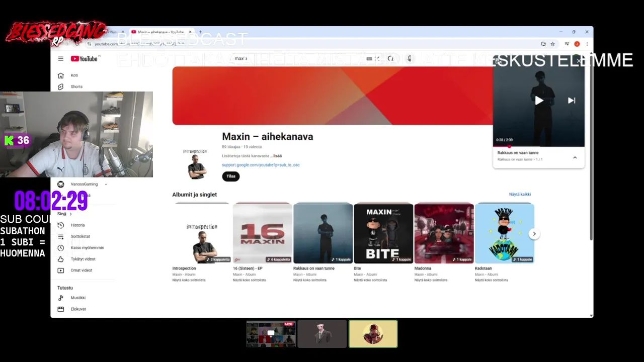
Task: Open the Chrome three-dot menu
Action: 587,44
